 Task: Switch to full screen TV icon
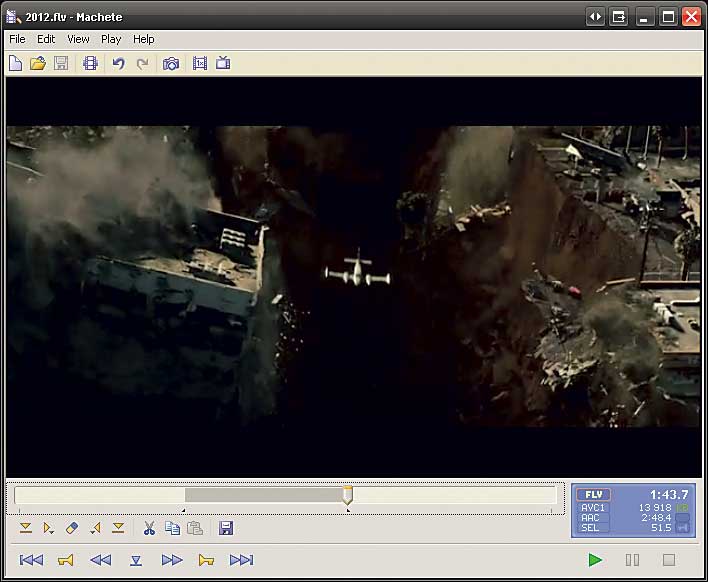tap(223, 63)
